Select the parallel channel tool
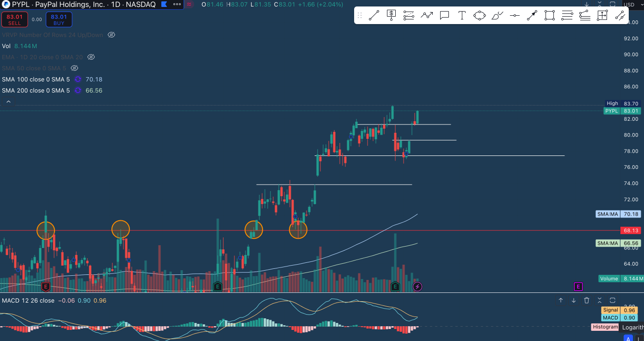This screenshot has height=341, width=644. (620, 16)
